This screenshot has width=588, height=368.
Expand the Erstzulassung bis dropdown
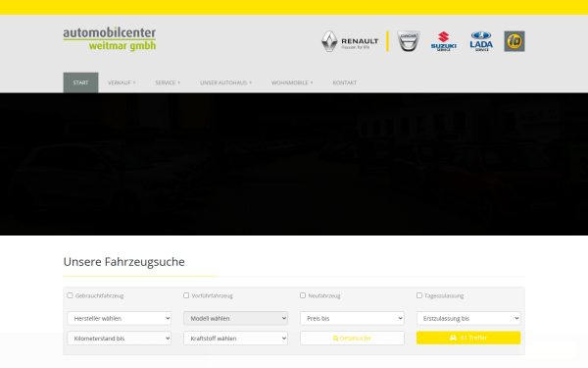click(x=468, y=318)
